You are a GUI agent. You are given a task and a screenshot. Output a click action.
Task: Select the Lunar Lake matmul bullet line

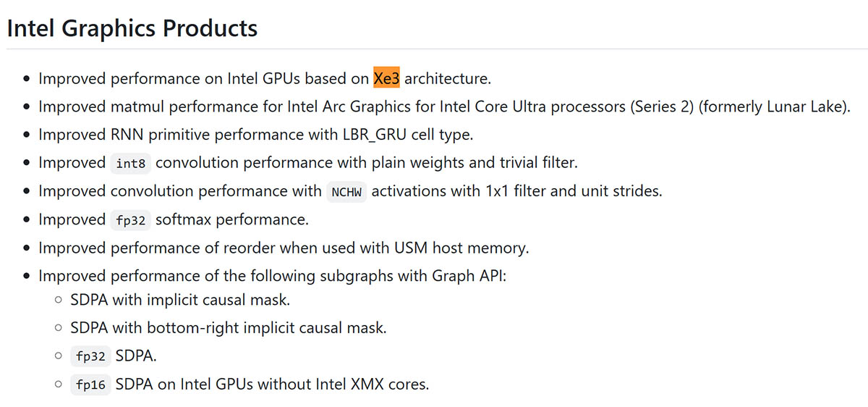(x=444, y=106)
